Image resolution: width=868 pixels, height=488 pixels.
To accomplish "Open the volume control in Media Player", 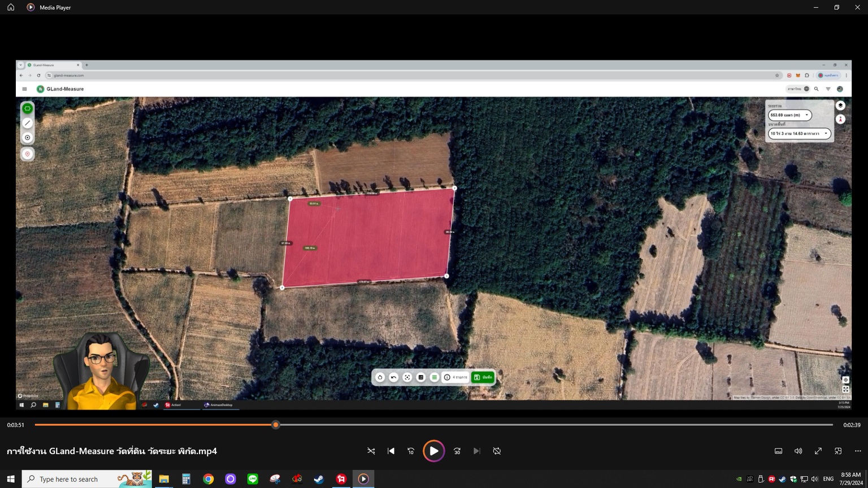I will [798, 451].
